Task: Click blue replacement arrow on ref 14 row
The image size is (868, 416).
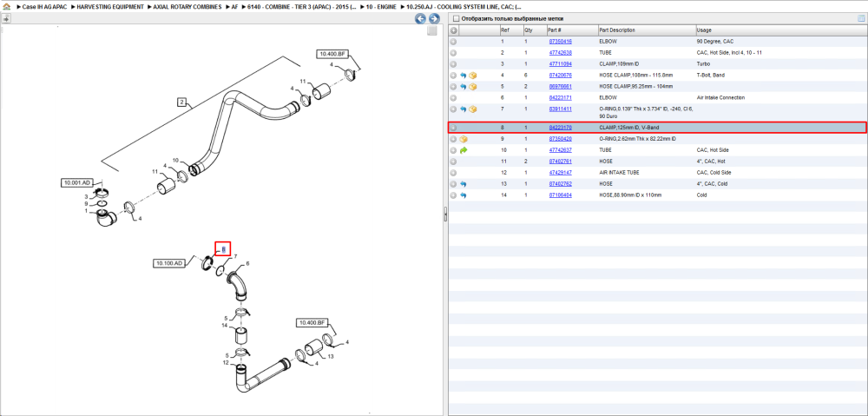Action: 464,195
